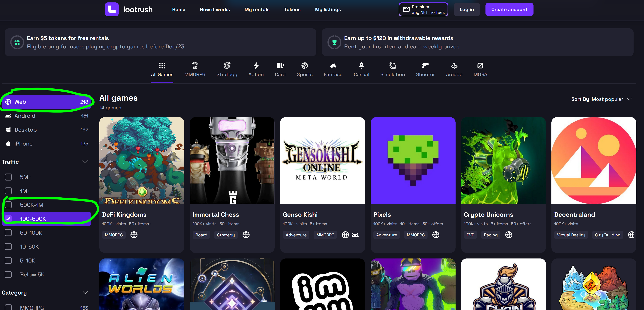Viewport: 644px width, 310px height.
Task: Click the Create account button
Action: coord(509,10)
